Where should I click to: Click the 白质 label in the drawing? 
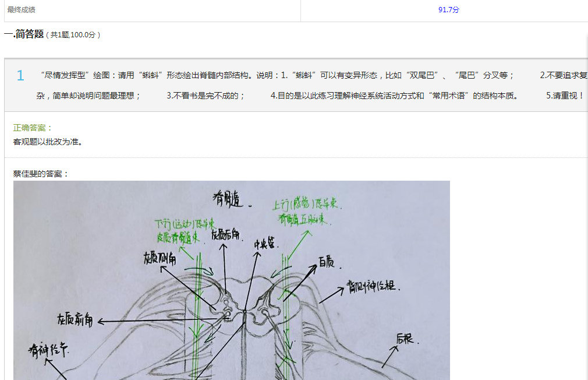pos(327,263)
